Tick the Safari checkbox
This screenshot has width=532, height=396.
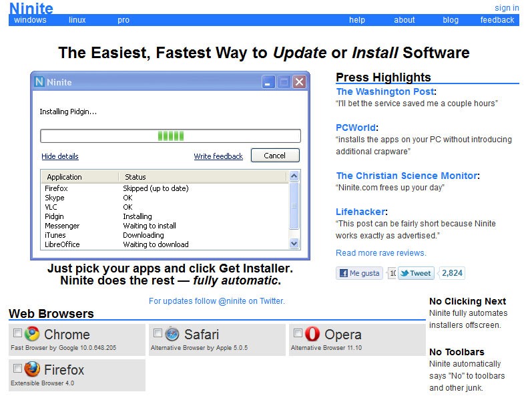coord(158,333)
